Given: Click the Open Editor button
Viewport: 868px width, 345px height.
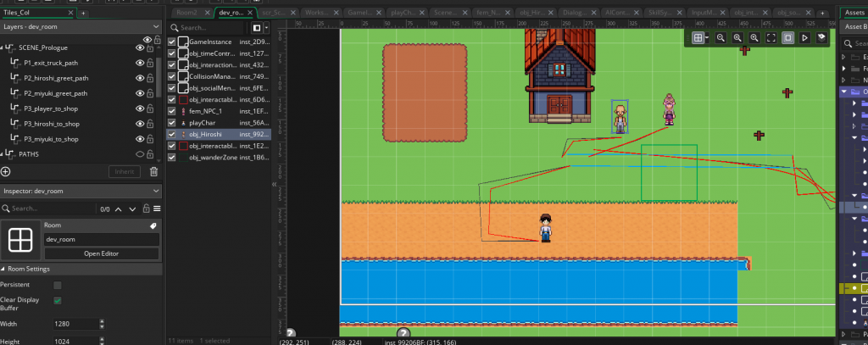Looking at the screenshot, I should (102, 254).
